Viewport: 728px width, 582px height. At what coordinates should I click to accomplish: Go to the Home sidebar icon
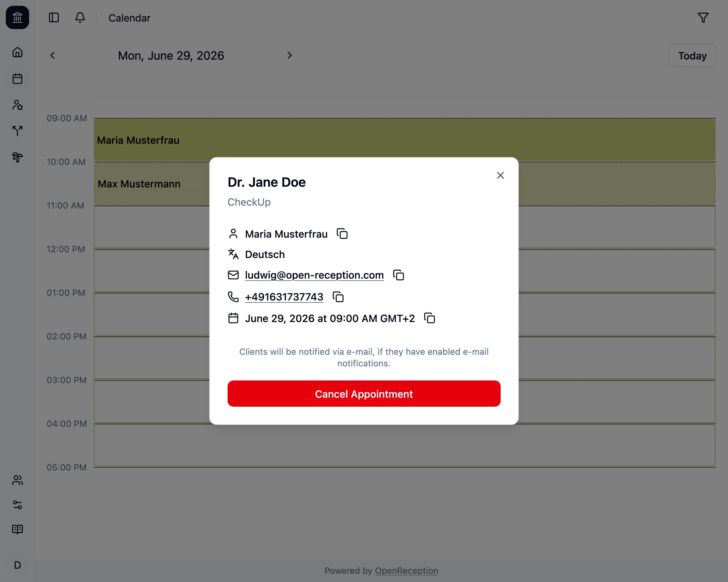[17, 52]
